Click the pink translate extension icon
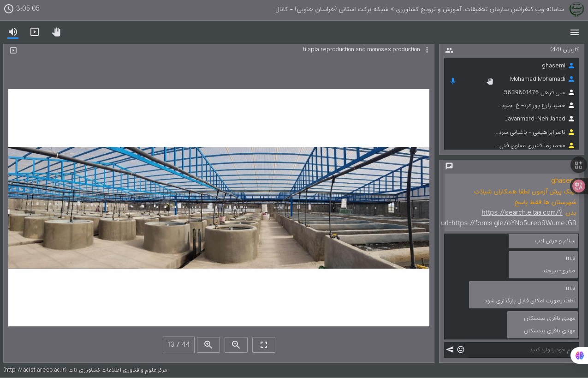This screenshot has width=588, height=379. tap(579, 186)
